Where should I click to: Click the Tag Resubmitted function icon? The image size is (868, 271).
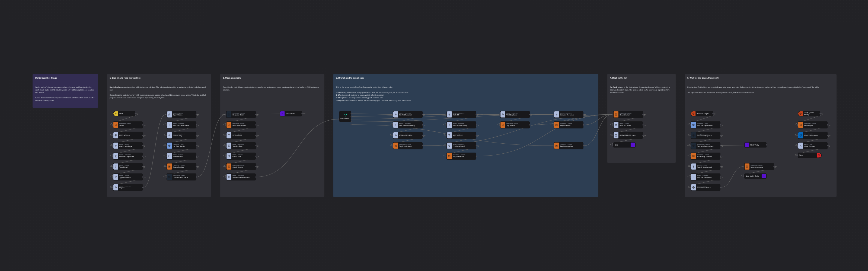point(396,146)
